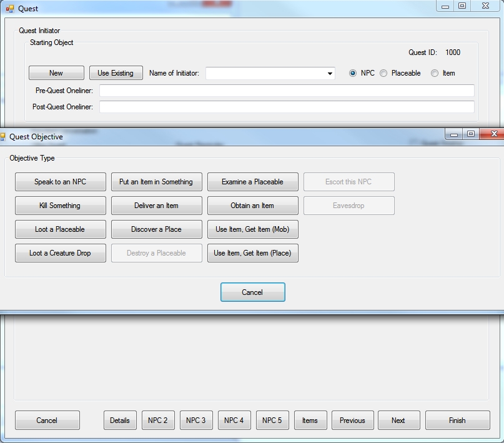Pick the Loot a Creature Drop objective

[x=61, y=253]
